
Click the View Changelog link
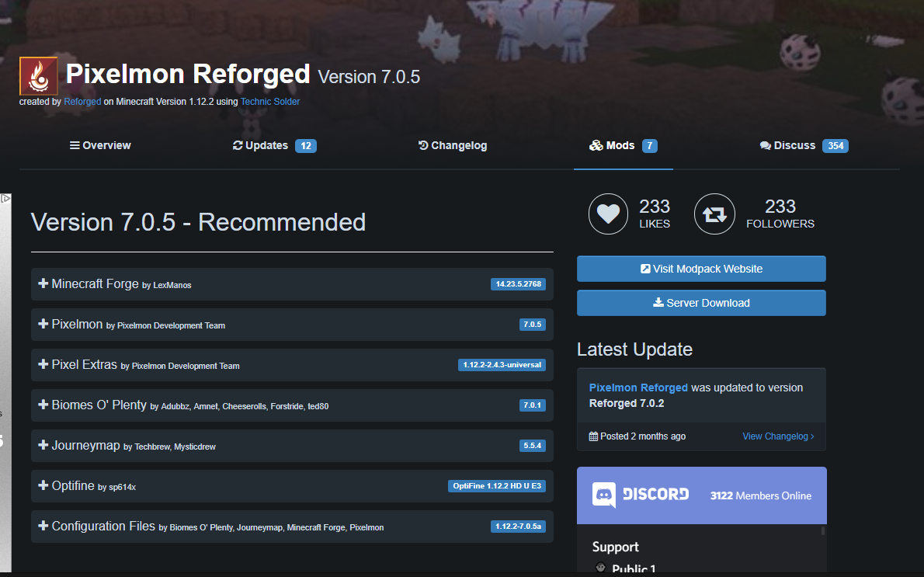click(779, 436)
